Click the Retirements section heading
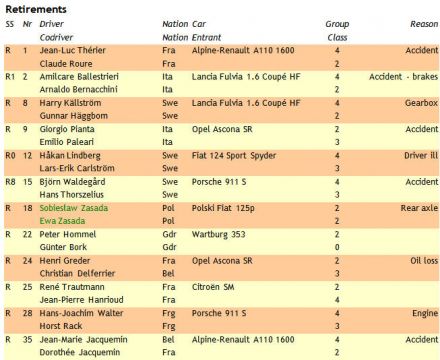This screenshot has height=360, width=440. 36,9
